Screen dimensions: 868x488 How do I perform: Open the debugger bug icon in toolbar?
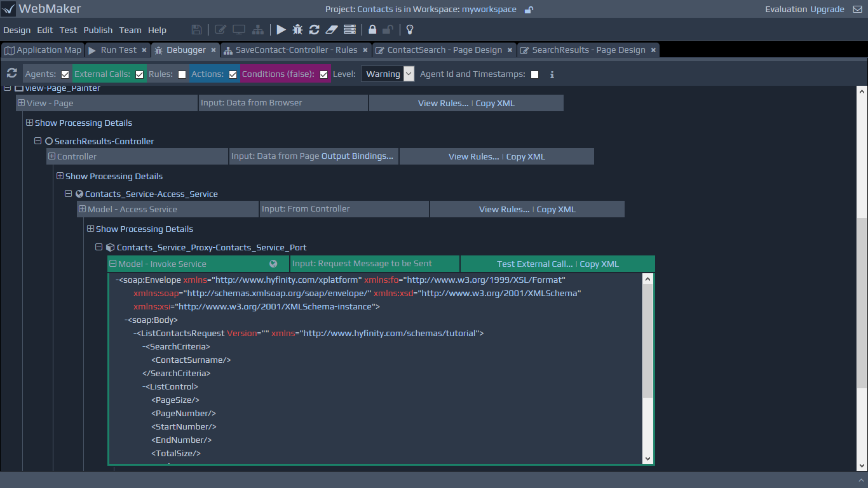click(297, 30)
